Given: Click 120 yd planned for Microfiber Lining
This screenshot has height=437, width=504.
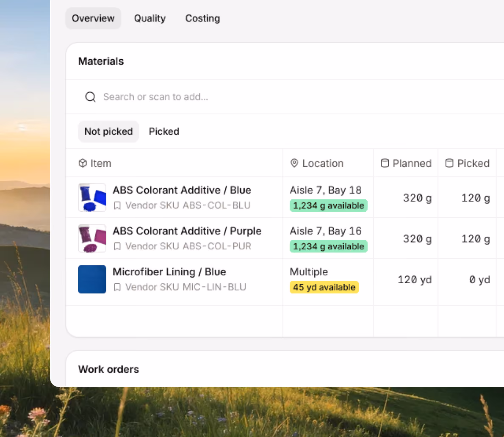Looking at the screenshot, I should (415, 279).
